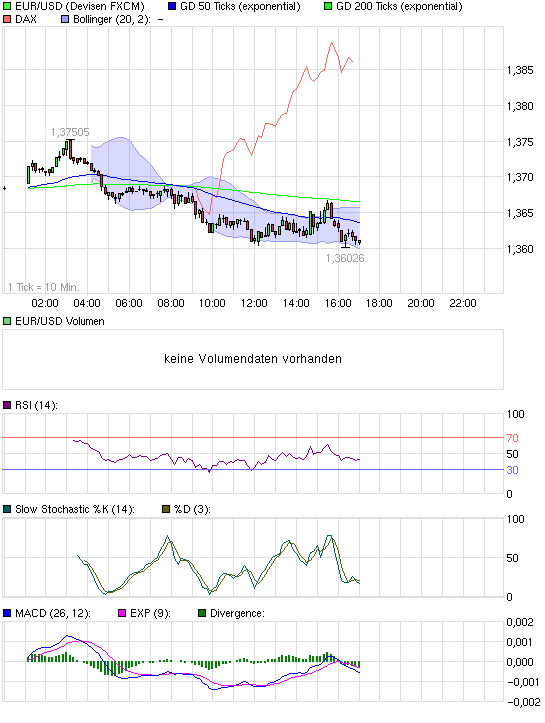Click the 08:00 time axis label

(x=171, y=303)
